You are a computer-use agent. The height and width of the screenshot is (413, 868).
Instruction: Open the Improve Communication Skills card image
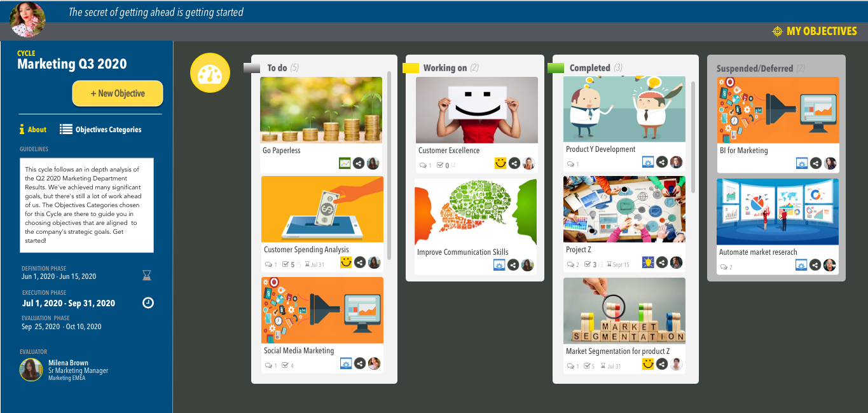pos(476,212)
